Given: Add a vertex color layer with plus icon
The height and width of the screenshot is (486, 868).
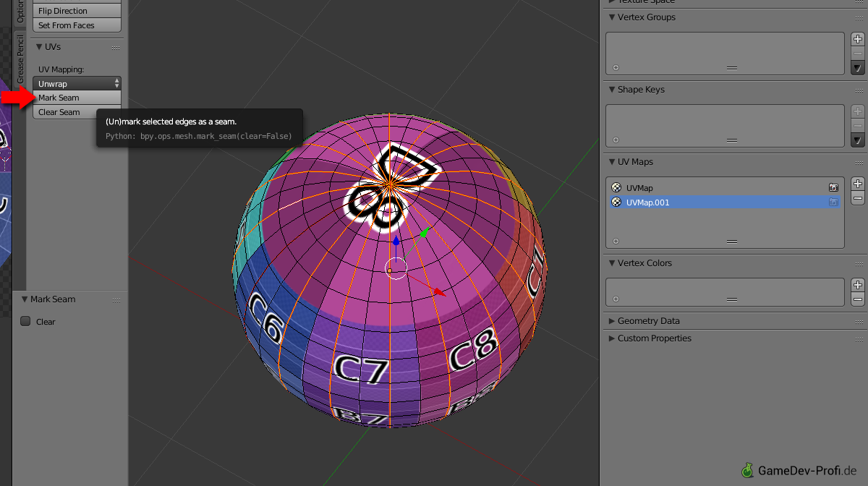Looking at the screenshot, I should (859, 283).
